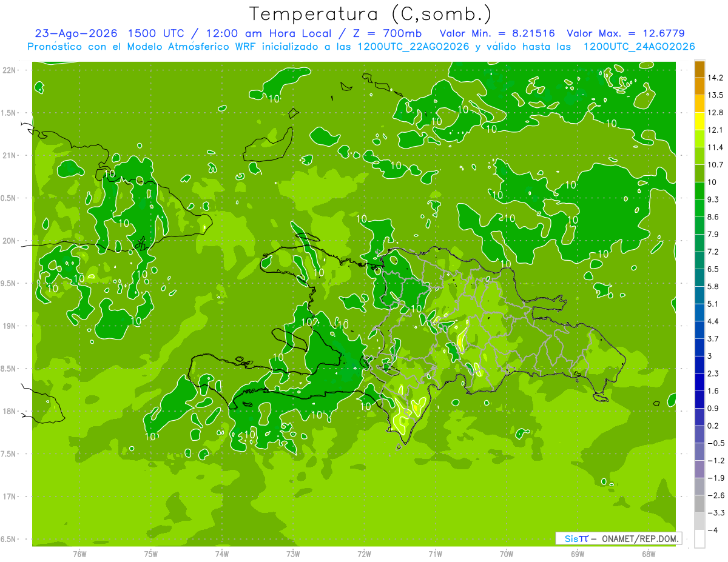Pick the orange swatch above 14.2
This screenshot has width=728, height=562.
click(699, 69)
